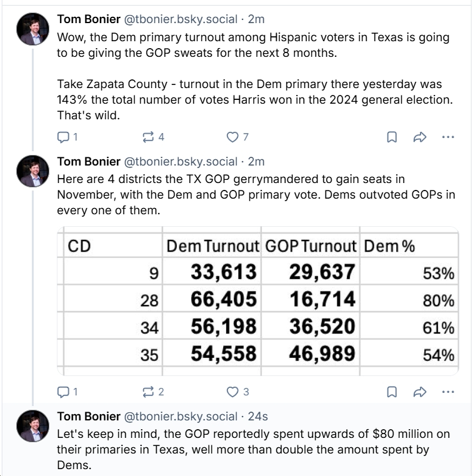The height and width of the screenshot is (476, 473).
Task: Share the Zapata County turnout post
Action: (419, 137)
